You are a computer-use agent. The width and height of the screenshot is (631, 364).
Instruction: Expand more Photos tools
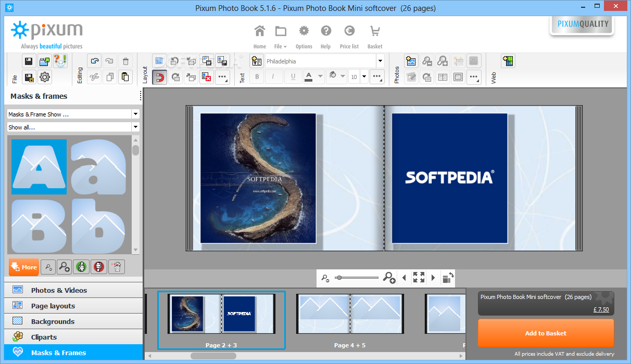coord(474,77)
